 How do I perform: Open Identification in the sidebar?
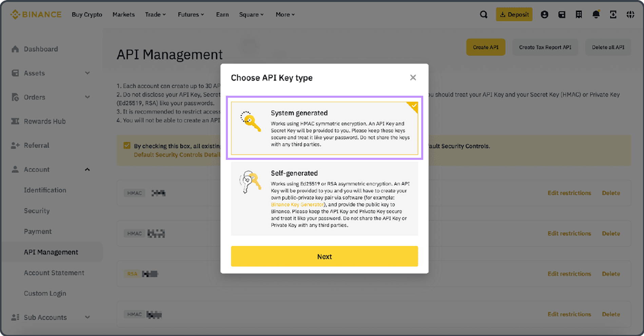pyautogui.click(x=45, y=190)
